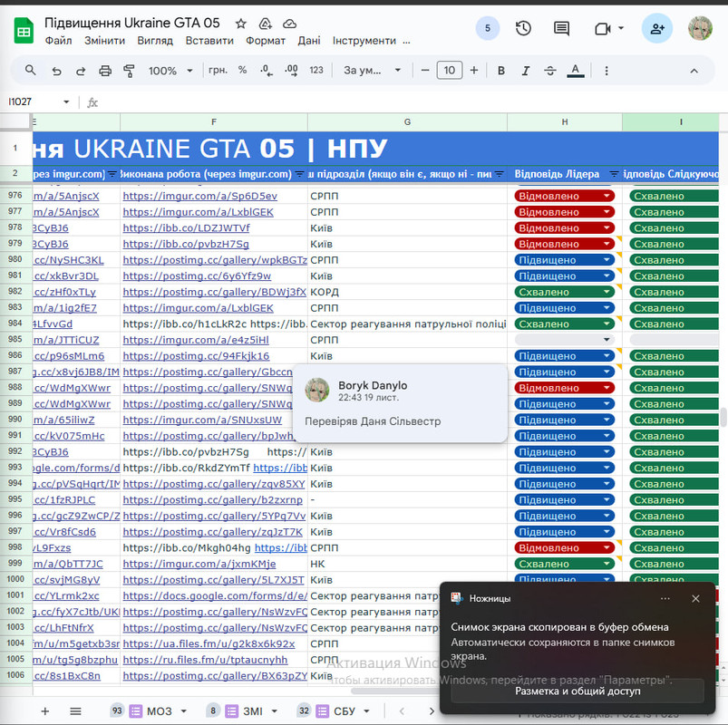Open link https://ru.files.fm/u/tptaucnyhh

(205, 660)
